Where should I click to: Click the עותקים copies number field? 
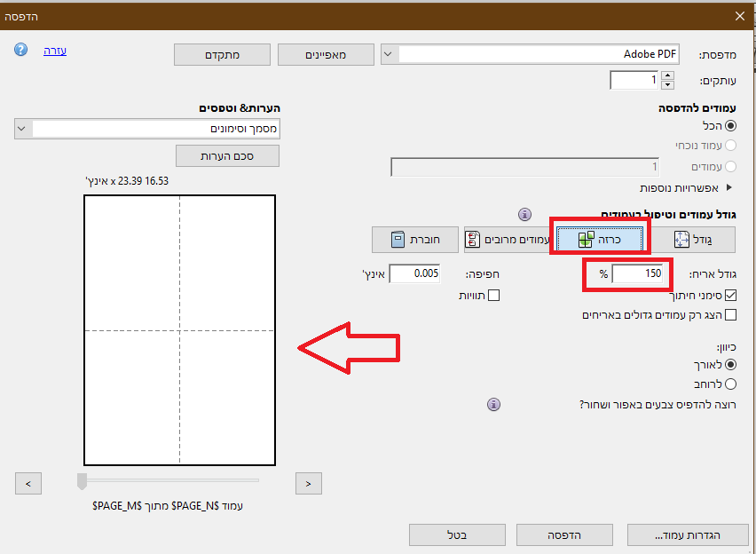tap(634, 80)
